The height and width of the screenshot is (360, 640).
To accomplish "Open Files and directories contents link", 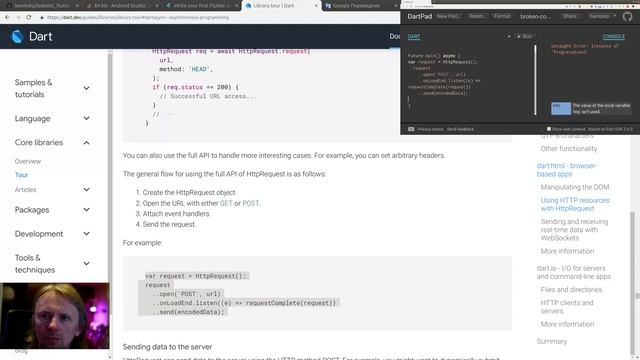I will [571, 289].
